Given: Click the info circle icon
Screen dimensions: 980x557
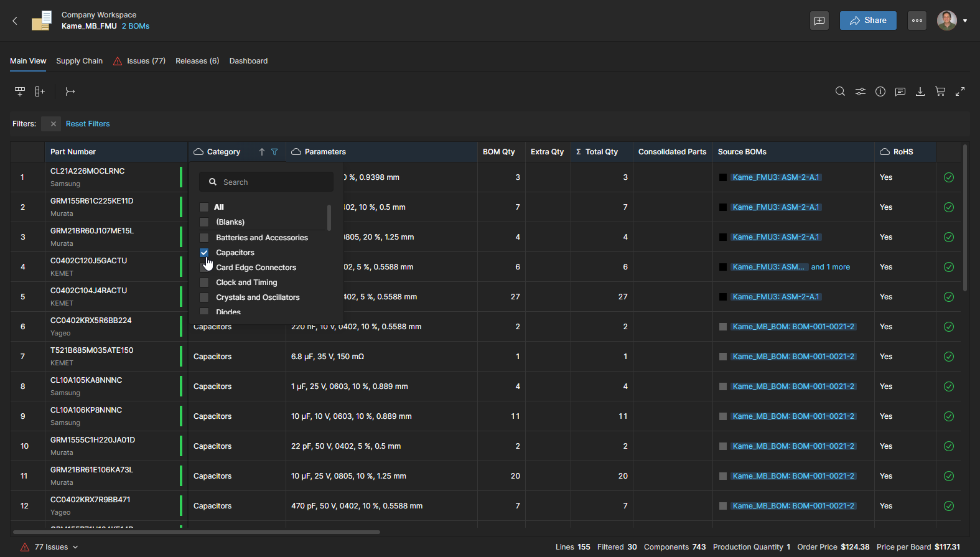Looking at the screenshot, I should pos(880,91).
